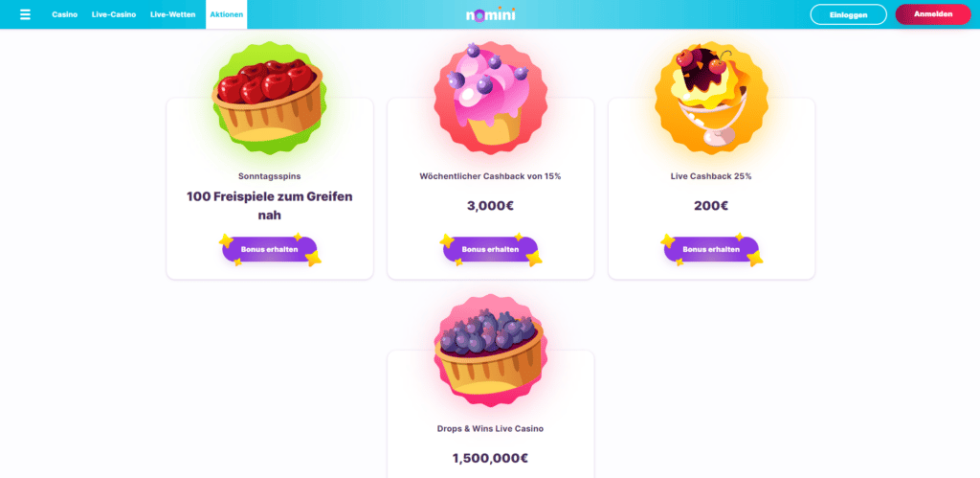Click the cherry basket Sonntagsspins icon
Image resolution: width=980 pixels, height=478 pixels.
click(x=269, y=98)
